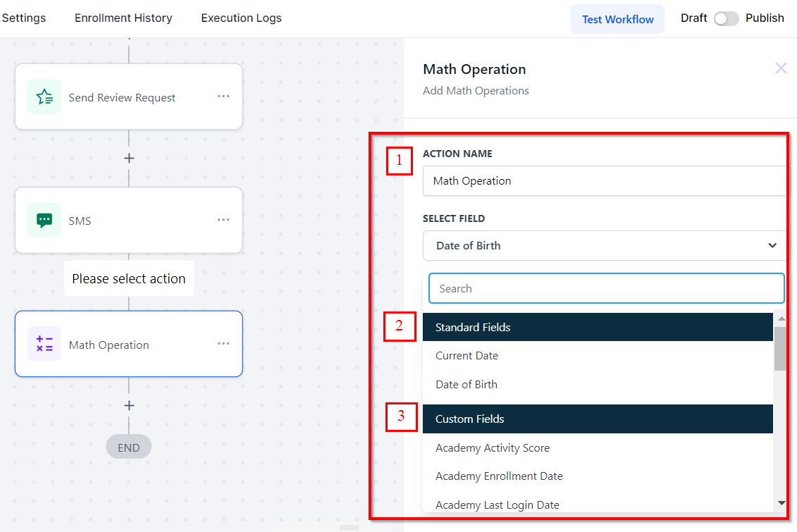This screenshot has width=797, height=532.
Task: Click the list scroll down arrow
Action: coord(781,503)
